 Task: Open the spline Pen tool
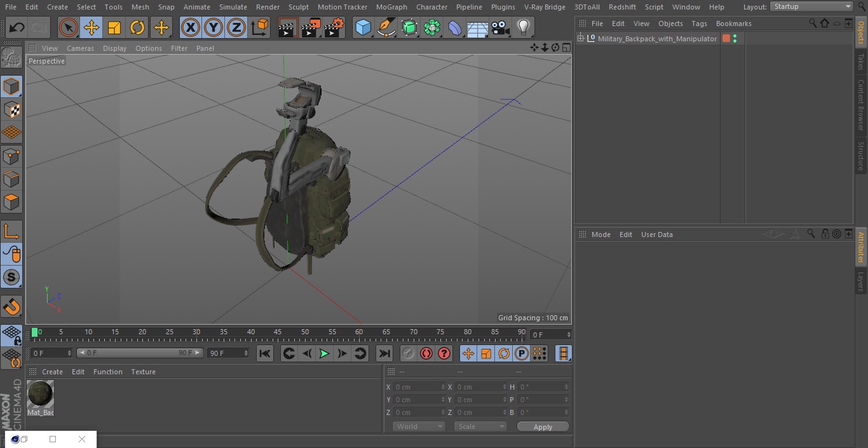pos(386,27)
